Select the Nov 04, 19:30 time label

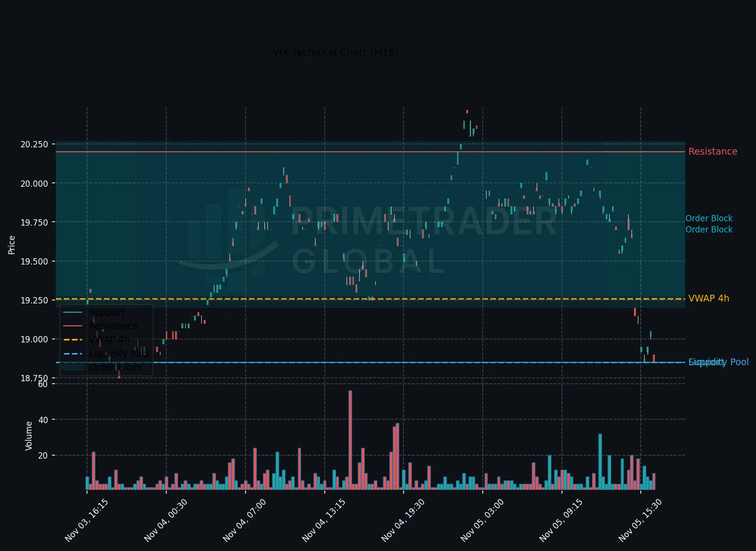[x=403, y=520]
